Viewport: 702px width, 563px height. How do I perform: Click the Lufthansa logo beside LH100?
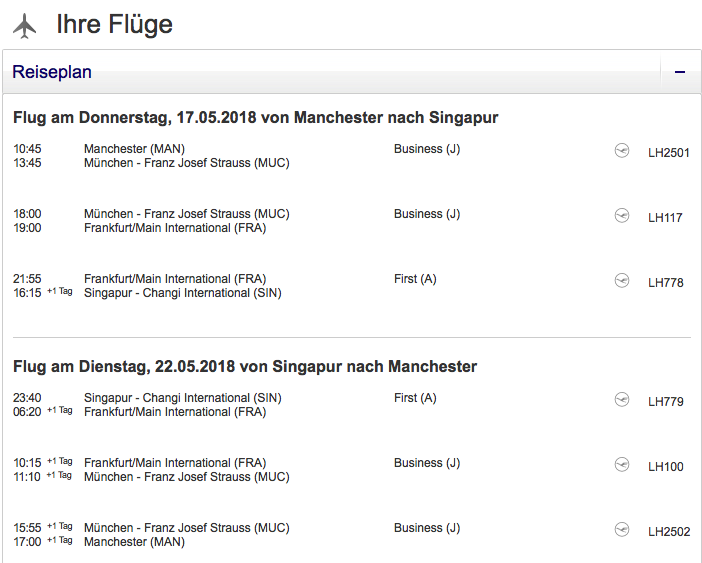click(622, 464)
